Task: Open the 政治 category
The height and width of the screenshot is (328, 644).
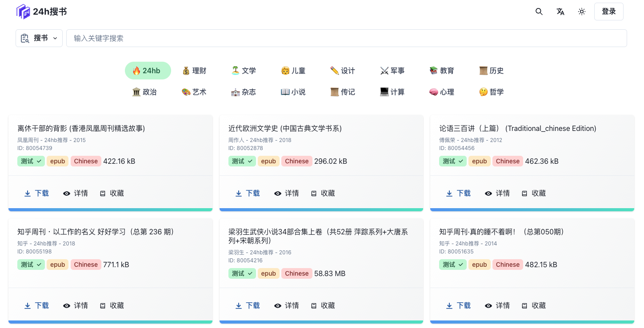Action: coord(144,92)
